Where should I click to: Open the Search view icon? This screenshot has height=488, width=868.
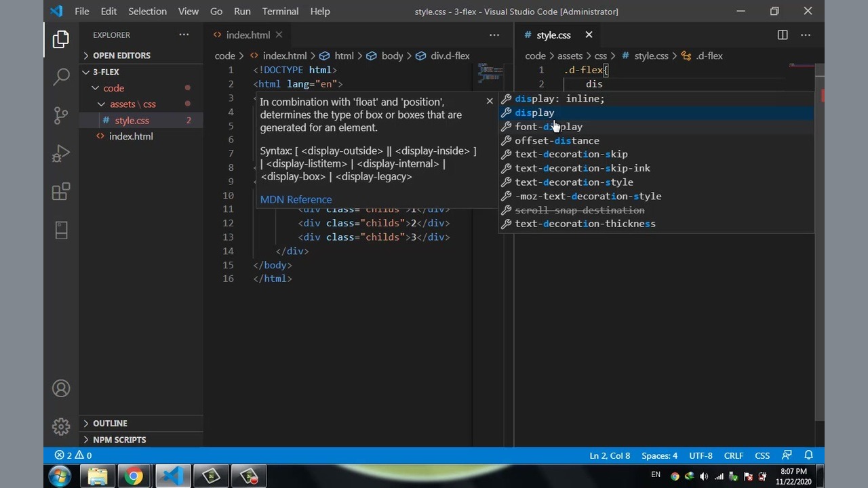(x=61, y=77)
